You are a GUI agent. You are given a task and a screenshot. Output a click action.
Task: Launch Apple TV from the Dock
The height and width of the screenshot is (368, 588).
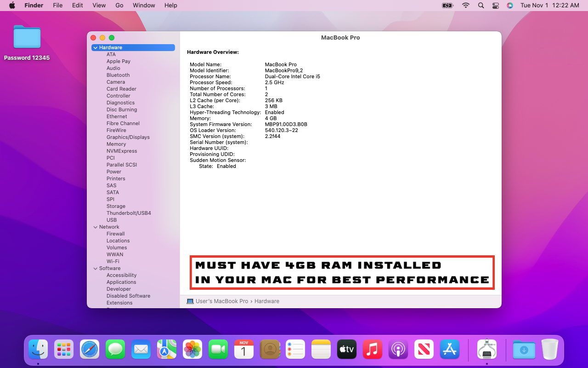(x=347, y=350)
